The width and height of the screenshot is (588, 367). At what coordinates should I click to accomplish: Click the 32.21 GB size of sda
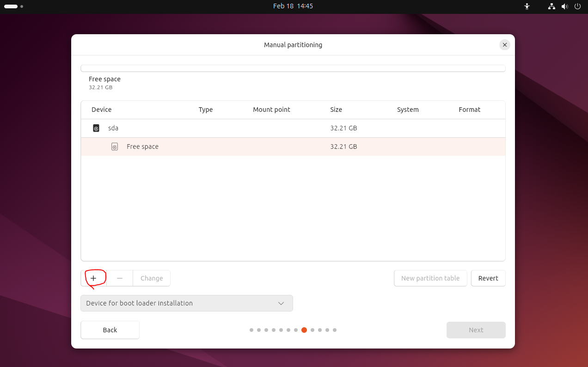pyautogui.click(x=343, y=128)
